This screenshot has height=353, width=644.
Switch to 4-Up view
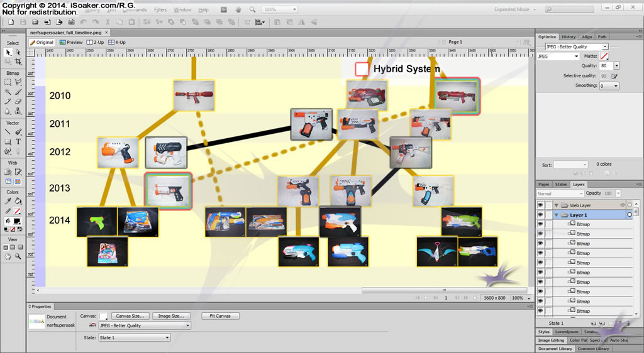tap(117, 42)
